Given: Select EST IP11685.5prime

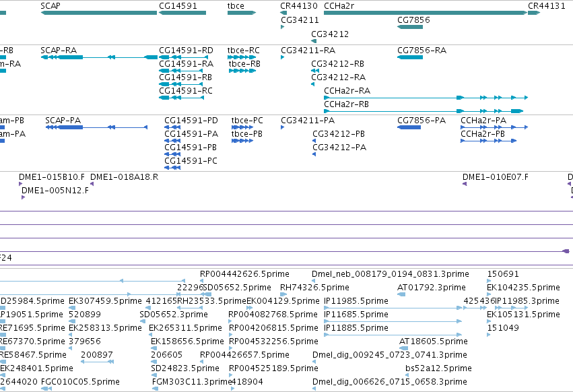Looking at the screenshot, I should coord(356,315).
